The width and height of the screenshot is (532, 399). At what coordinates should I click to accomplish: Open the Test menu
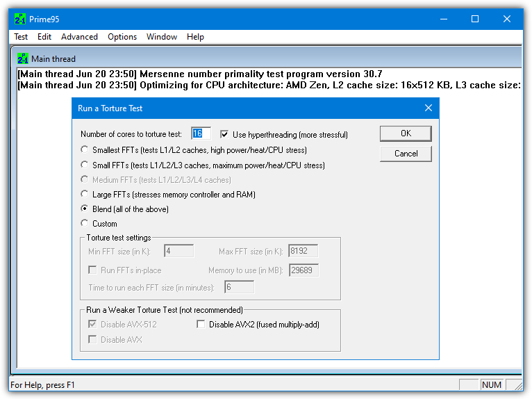point(21,37)
